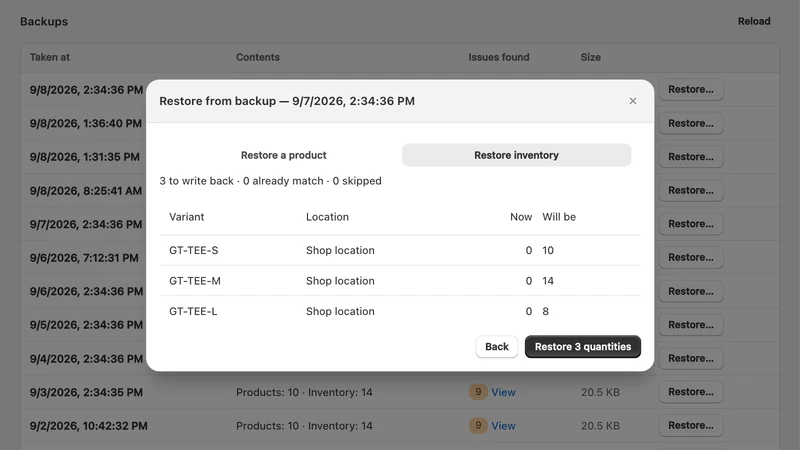Click 20.5 KB size on 9/3/2026 row
The image size is (800, 450).
pyautogui.click(x=600, y=392)
